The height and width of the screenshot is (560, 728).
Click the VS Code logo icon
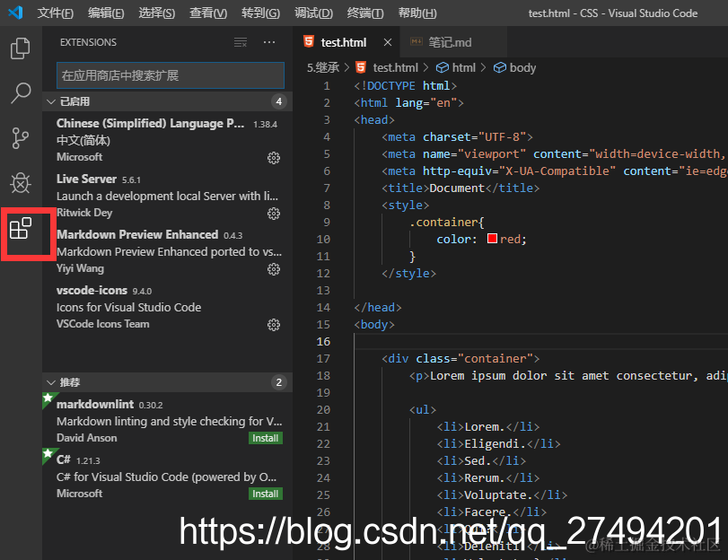click(16, 13)
